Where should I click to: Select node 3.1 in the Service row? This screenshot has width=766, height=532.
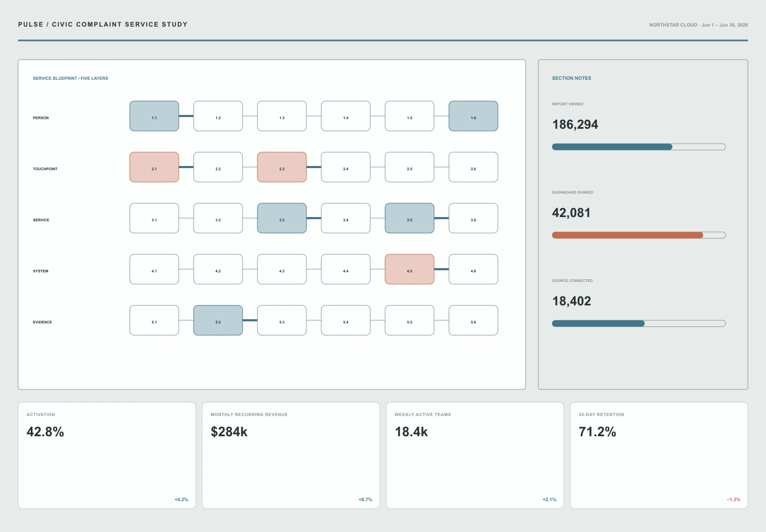[154, 218]
